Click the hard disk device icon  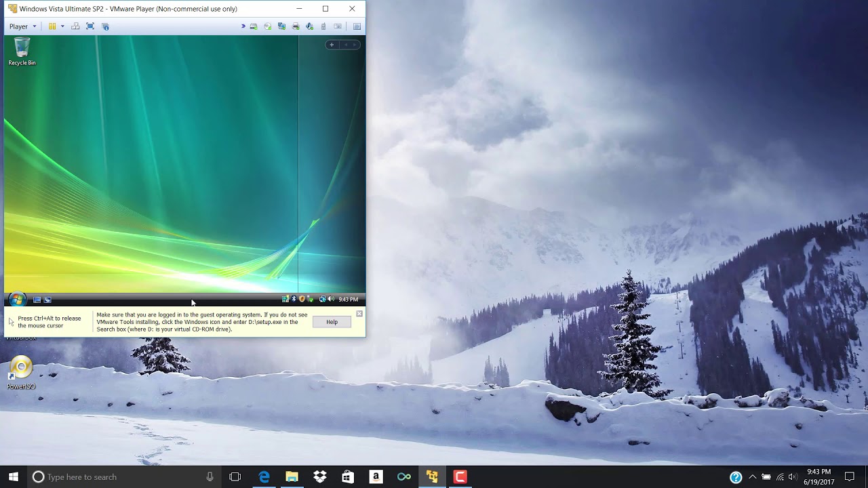(x=254, y=26)
